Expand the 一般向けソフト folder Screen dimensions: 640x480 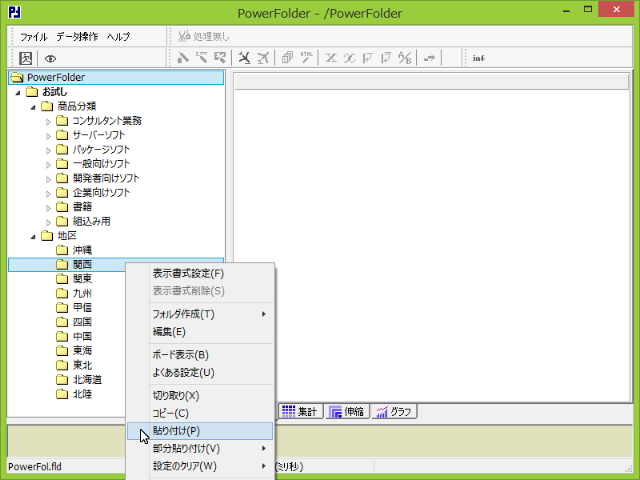click(x=48, y=165)
